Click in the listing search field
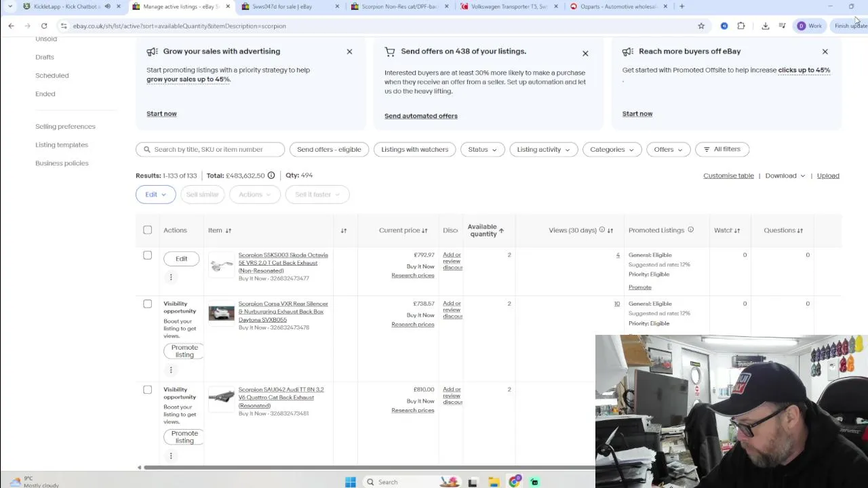Viewport: 868px width, 488px height. click(210, 149)
